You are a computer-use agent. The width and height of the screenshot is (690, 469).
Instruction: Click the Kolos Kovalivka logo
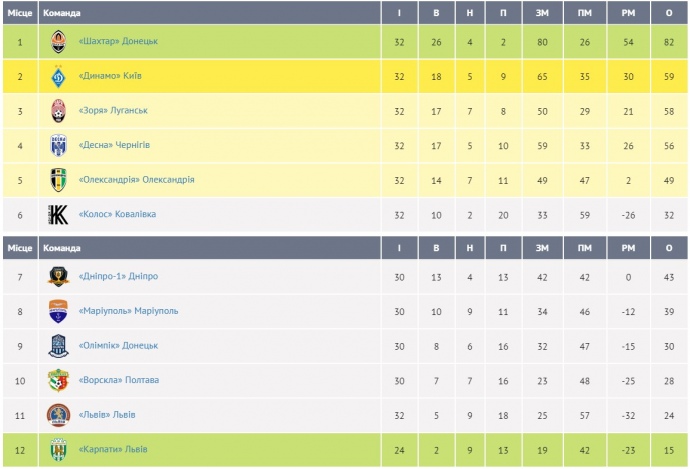point(58,215)
